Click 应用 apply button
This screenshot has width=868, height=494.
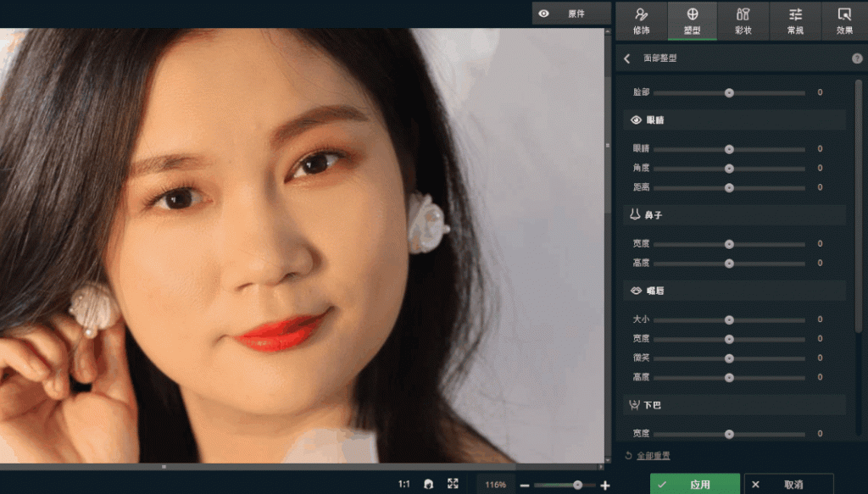tap(693, 485)
